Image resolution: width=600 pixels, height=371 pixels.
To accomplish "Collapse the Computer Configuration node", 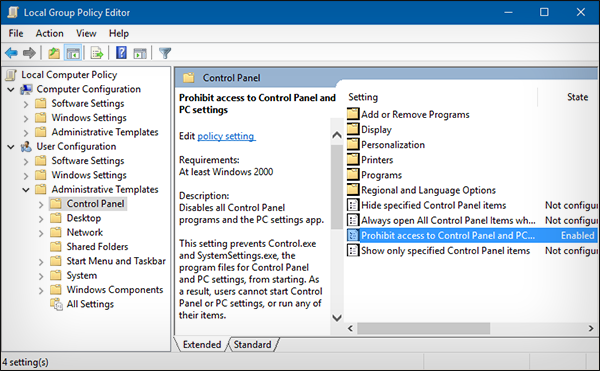I will pos(11,89).
